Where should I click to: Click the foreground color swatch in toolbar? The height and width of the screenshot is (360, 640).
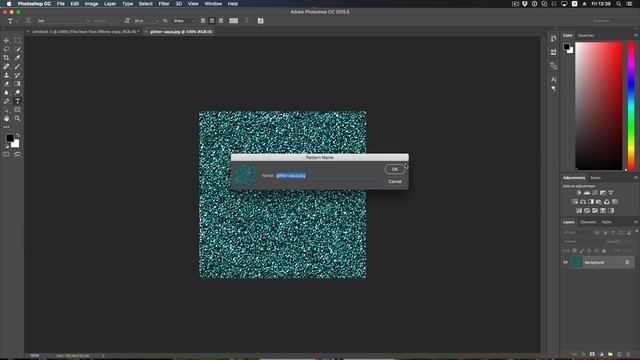9,138
